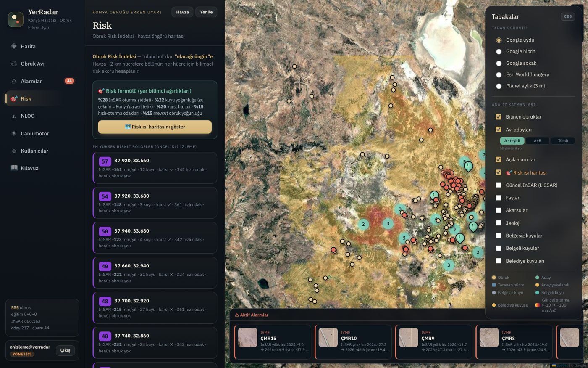Click the Obruk legend color dot

[x=494, y=278]
